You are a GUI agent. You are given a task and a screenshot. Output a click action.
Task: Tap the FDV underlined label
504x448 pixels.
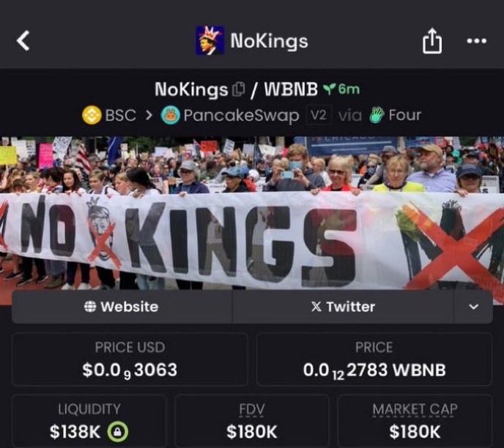coord(252,410)
